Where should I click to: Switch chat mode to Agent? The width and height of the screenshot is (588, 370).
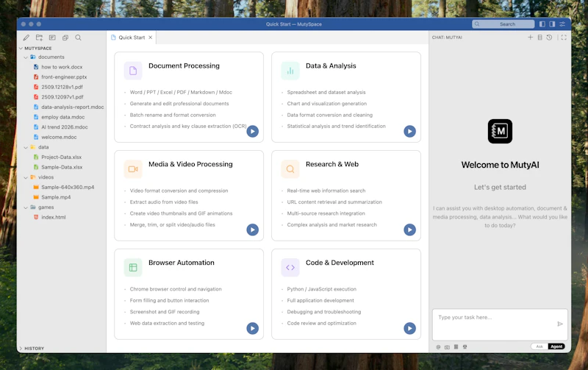[x=556, y=346]
